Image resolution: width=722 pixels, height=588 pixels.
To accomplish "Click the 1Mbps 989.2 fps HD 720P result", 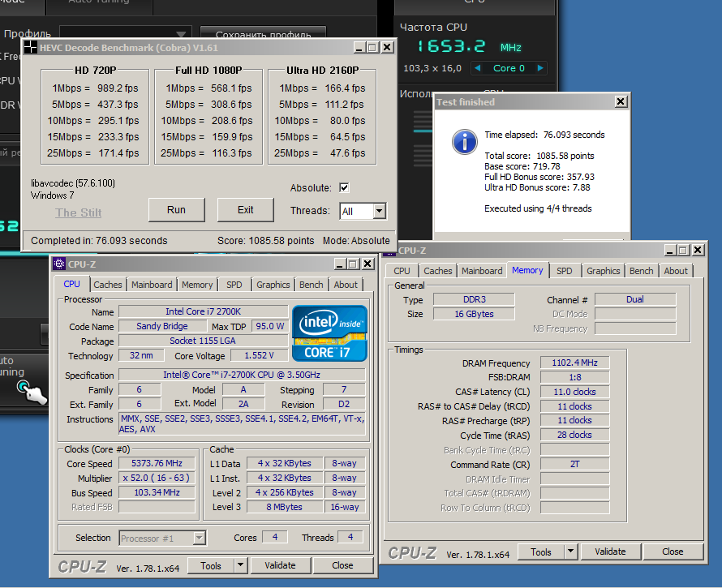I will (95, 88).
